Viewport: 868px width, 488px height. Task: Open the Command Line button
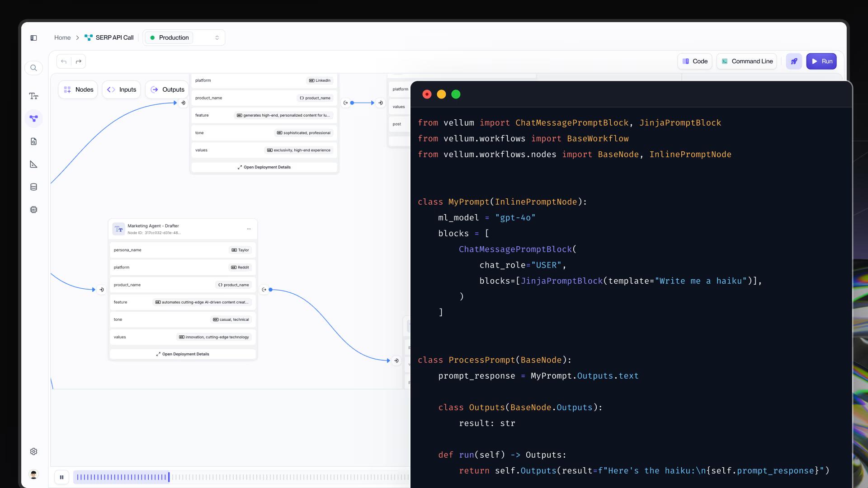point(747,61)
